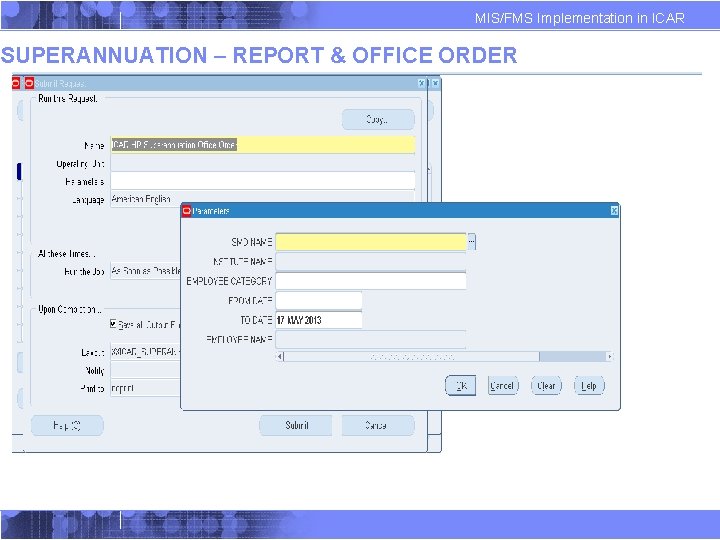Click the Clear button in Parameters dialog

[546, 386]
